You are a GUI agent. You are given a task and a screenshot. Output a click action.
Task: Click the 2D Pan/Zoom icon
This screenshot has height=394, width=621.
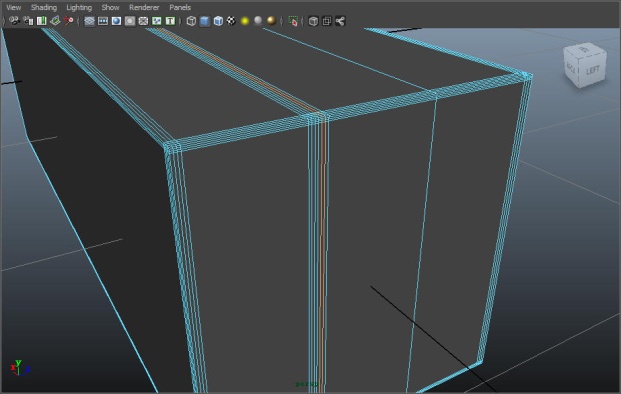point(69,21)
